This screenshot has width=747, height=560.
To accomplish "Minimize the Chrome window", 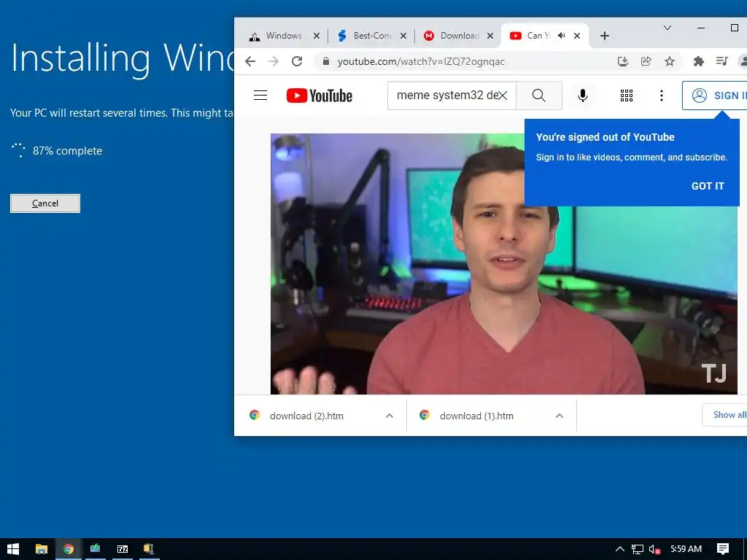I will [x=701, y=28].
